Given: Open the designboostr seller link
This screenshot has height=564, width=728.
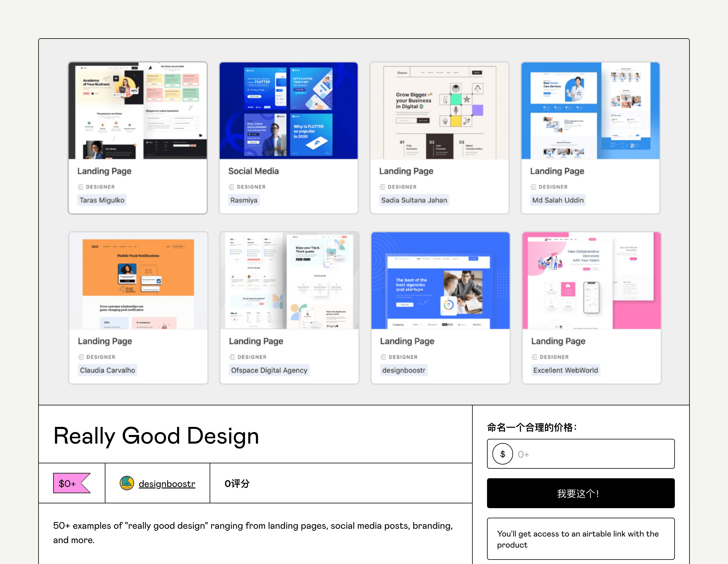Looking at the screenshot, I should point(167,483).
